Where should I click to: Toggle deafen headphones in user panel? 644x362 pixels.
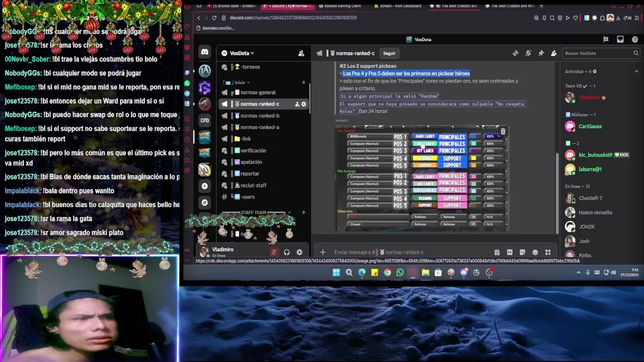286,252
